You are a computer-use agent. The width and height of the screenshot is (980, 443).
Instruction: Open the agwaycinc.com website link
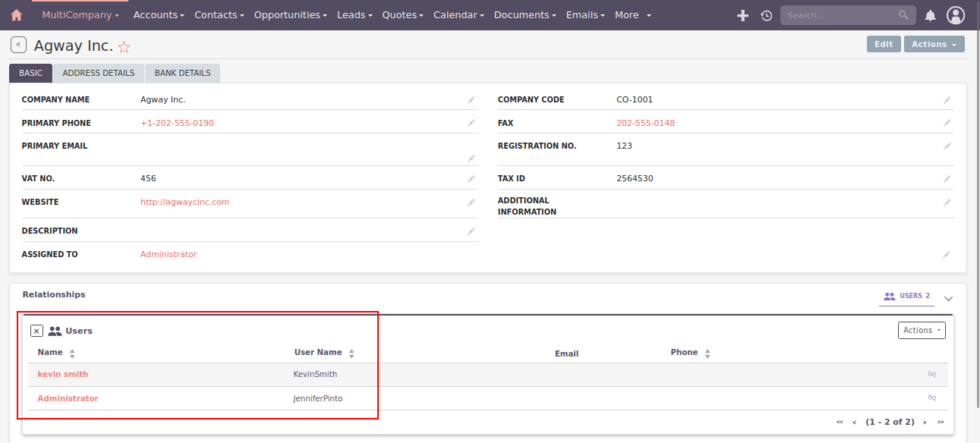[184, 203]
